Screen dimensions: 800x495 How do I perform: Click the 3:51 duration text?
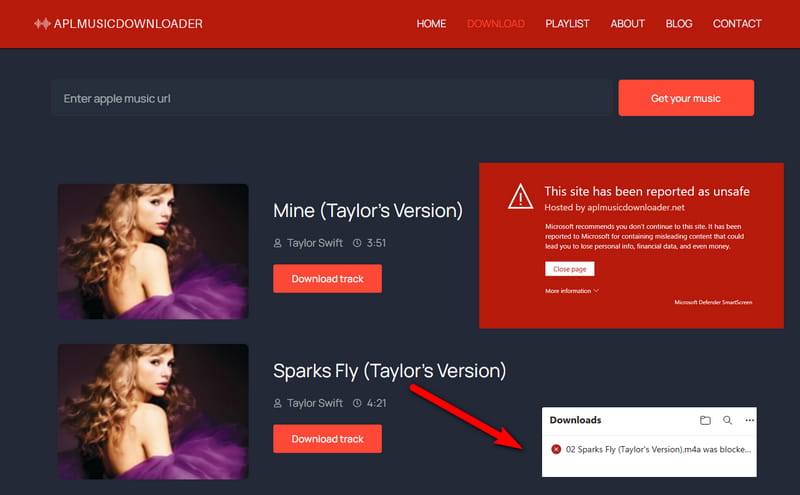pyautogui.click(x=377, y=243)
